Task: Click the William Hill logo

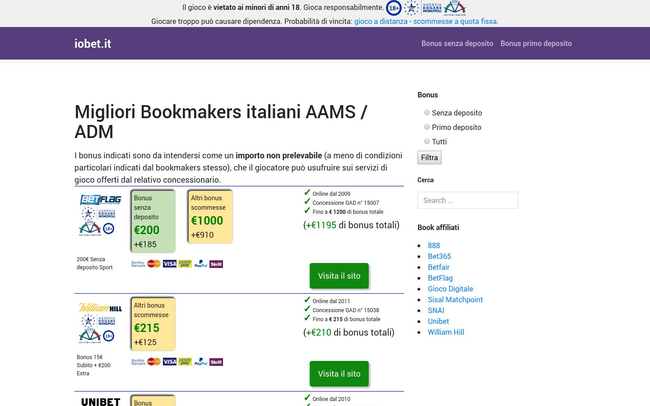Action: pyautogui.click(x=100, y=308)
